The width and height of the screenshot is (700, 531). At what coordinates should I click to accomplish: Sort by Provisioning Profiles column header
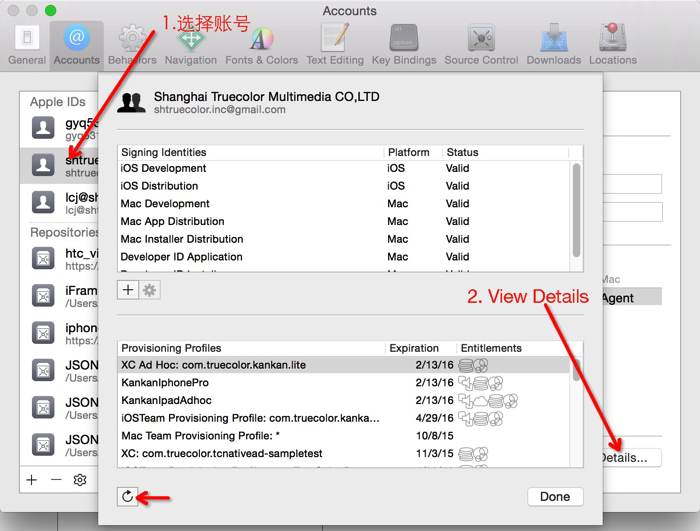coord(251,348)
